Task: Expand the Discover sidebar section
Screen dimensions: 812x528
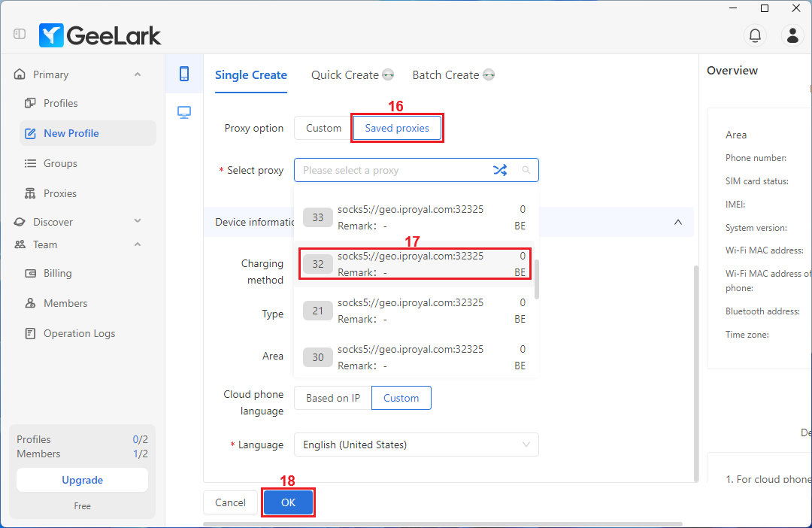Action: pyautogui.click(x=138, y=222)
